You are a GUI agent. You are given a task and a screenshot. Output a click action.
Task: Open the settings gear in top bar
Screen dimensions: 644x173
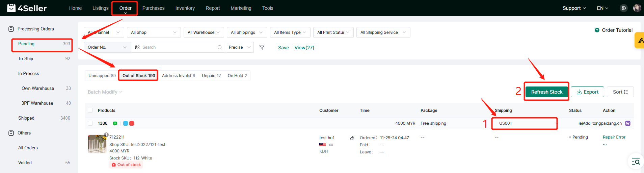coord(624,8)
